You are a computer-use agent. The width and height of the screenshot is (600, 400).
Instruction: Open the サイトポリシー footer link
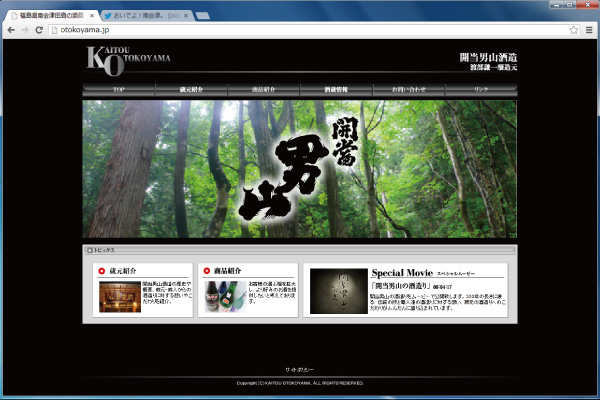(300, 369)
